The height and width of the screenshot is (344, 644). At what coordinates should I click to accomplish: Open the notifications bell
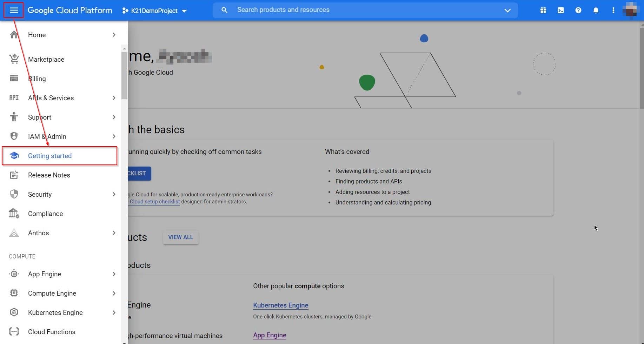coord(596,10)
